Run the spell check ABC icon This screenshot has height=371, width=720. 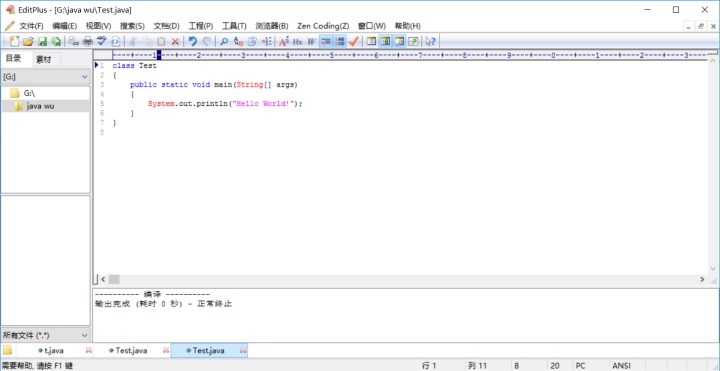click(101, 41)
